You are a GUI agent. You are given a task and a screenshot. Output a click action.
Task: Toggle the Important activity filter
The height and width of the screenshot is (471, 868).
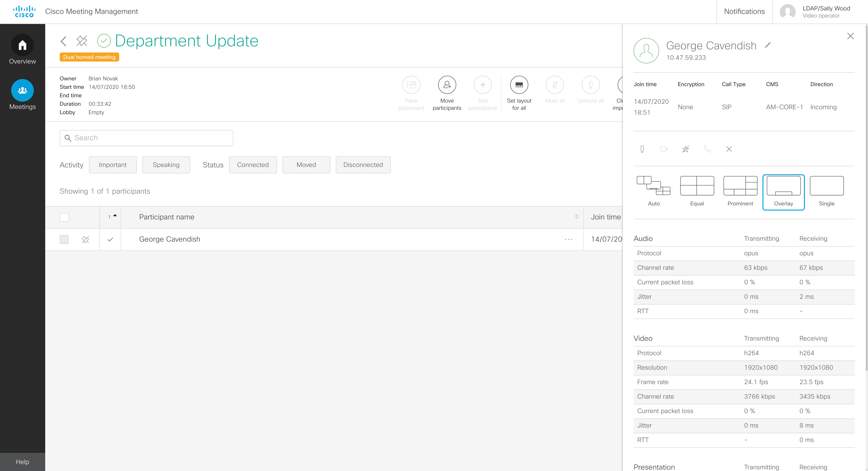(113, 165)
